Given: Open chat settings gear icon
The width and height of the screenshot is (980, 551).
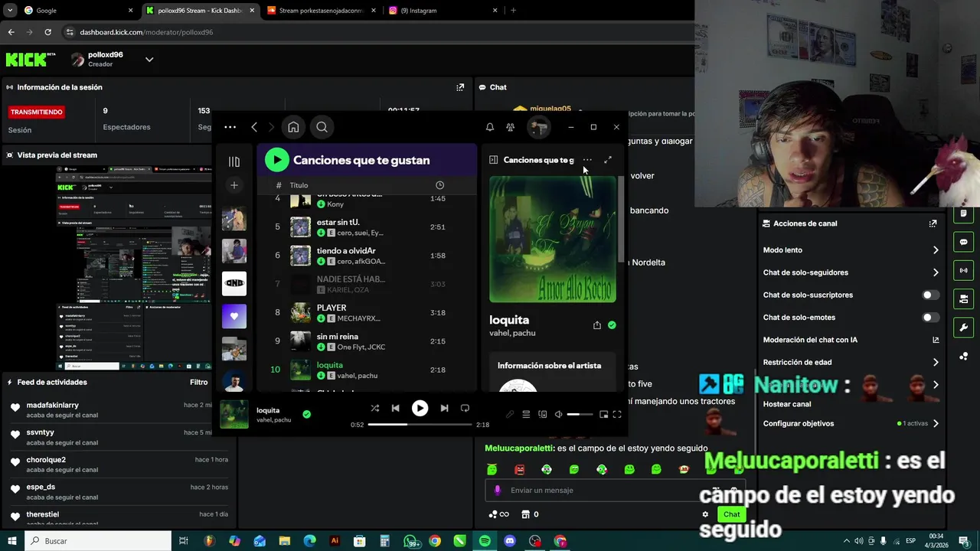Looking at the screenshot, I should pos(705,514).
